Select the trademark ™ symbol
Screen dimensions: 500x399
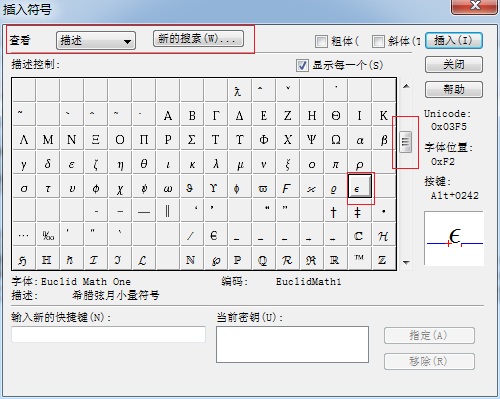[x=359, y=258]
